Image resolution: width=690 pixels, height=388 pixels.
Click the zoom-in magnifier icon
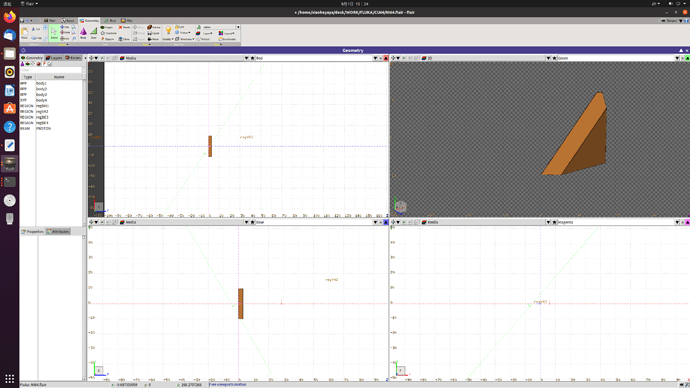click(x=73, y=27)
